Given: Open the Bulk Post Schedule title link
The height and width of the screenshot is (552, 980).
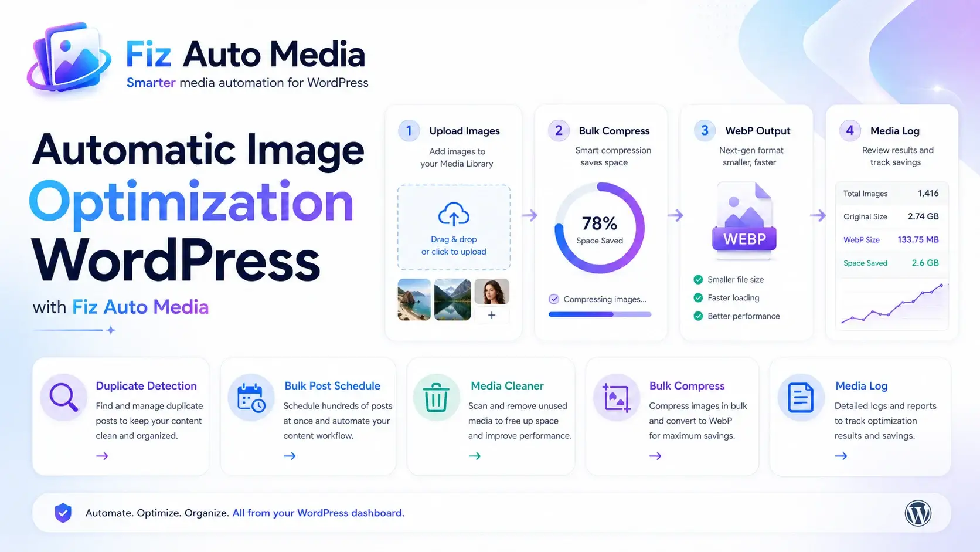Looking at the screenshot, I should 332,386.
